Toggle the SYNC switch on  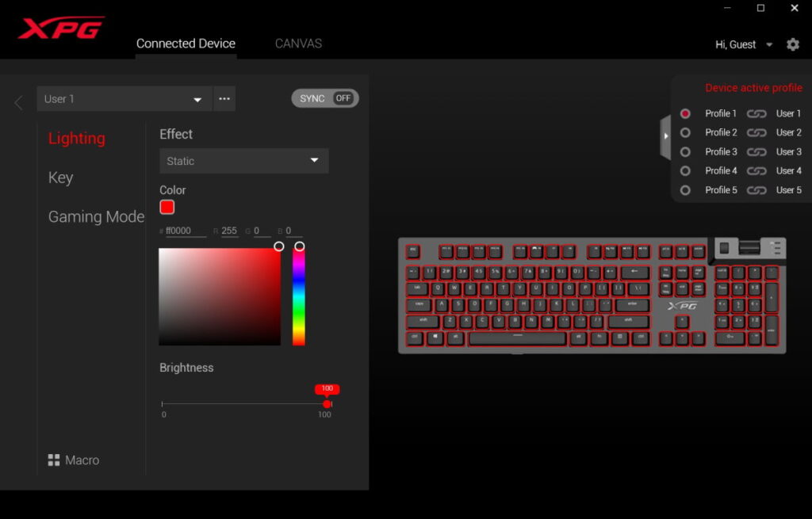325,98
